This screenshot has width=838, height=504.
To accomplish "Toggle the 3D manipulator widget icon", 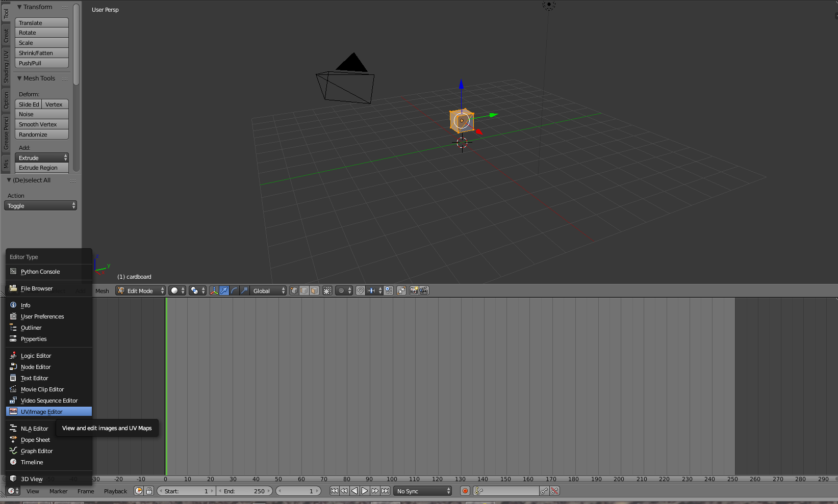I will click(x=214, y=290).
